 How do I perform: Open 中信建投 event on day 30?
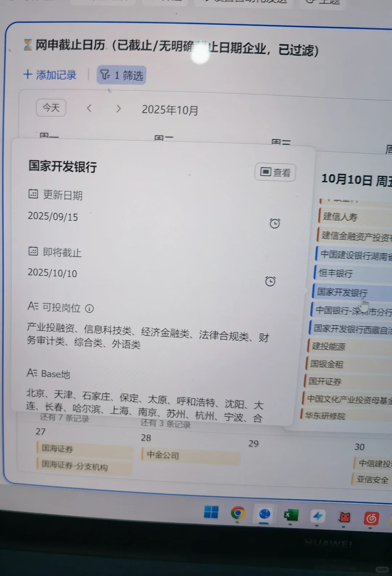click(373, 463)
